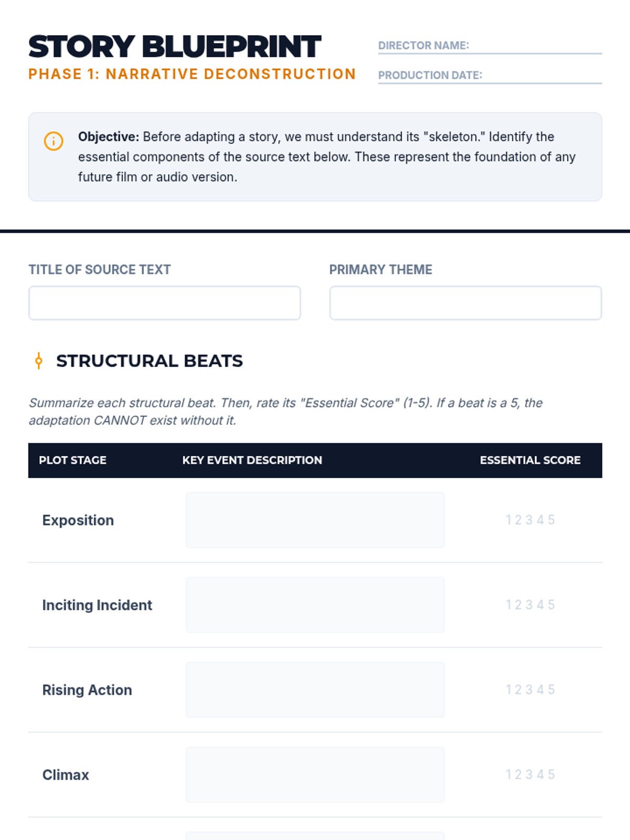The width and height of the screenshot is (630, 840).
Task: Select score 5 for Exposition
Action: (x=551, y=520)
